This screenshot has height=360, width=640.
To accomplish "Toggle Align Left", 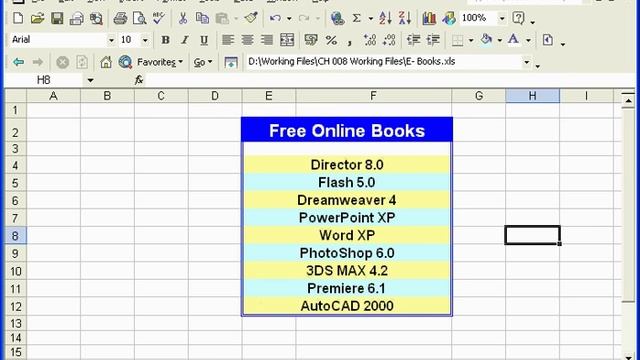I will click(x=228, y=40).
